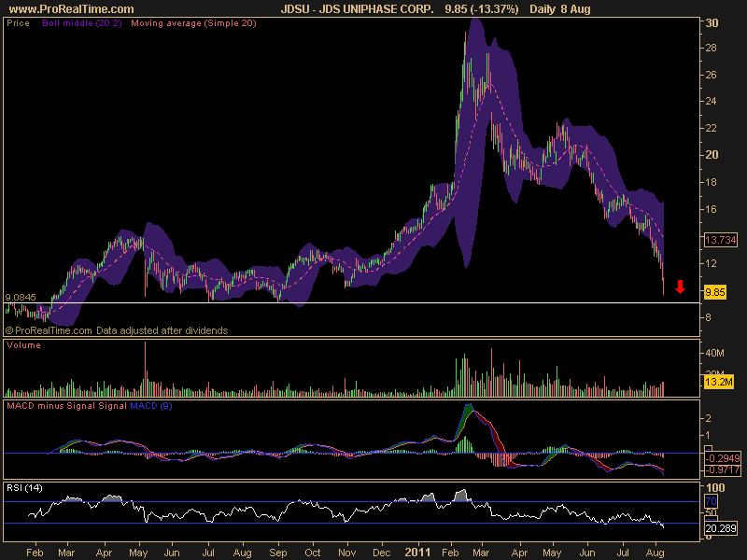
Task: Click the 20.289 RSI value box
Action: click(x=721, y=528)
